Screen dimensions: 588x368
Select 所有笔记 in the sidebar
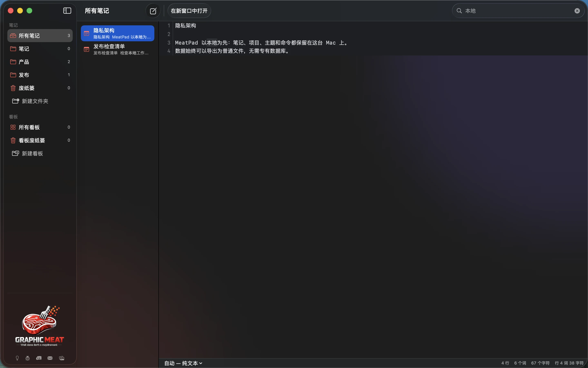coord(40,36)
